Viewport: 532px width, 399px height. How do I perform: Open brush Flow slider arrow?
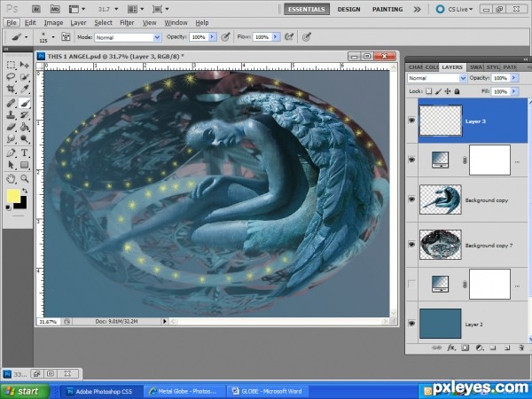coord(276,37)
